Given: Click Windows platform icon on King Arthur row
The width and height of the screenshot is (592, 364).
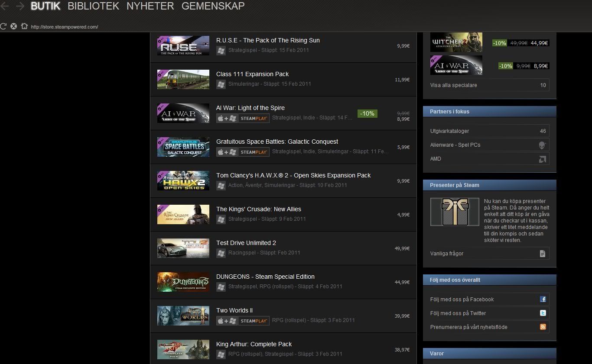Looking at the screenshot, I should tap(221, 354).
